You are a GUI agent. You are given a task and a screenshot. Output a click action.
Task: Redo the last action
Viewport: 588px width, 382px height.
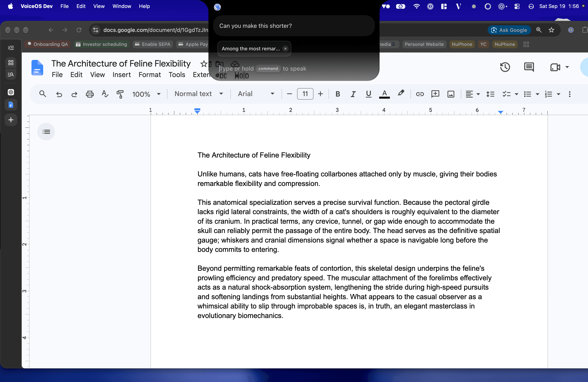(x=74, y=94)
